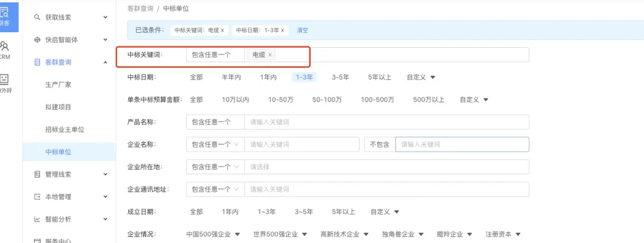Image resolution: width=644 pixels, height=243 pixels.
Task: Select 预算金额 500万以上 option
Action: click(429, 100)
